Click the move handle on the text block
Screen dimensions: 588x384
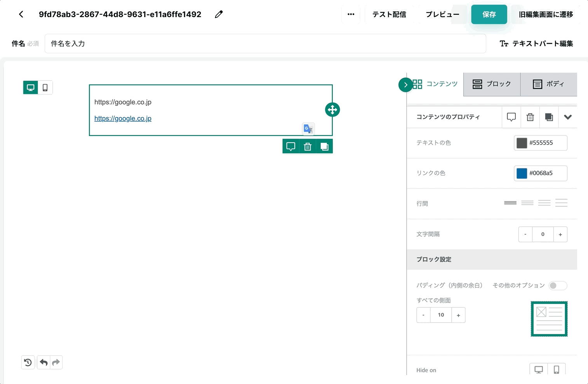pyautogui.click(x=332, y=110)
